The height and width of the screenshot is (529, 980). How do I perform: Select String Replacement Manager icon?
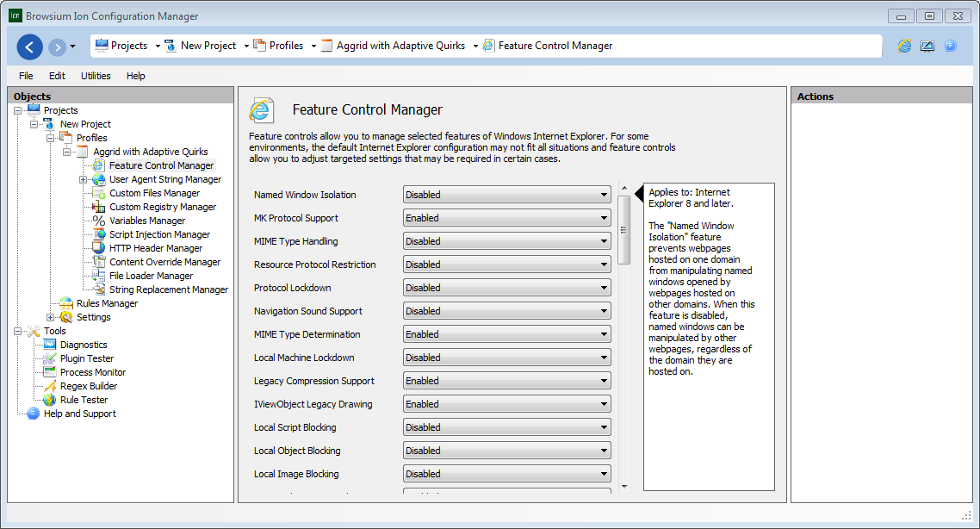coord(99,289)
